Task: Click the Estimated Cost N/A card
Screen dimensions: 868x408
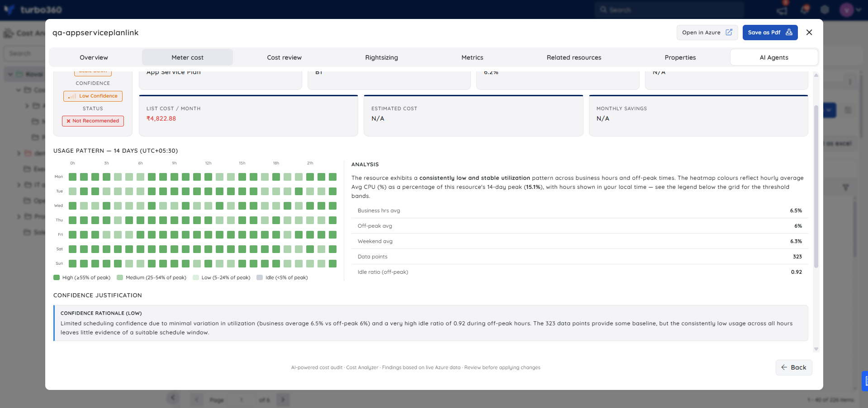Action: (x=473, y=116)
